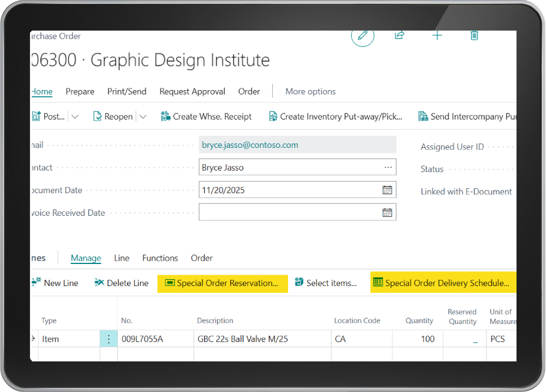
Task: Switch to the Home tab
Action: (42, 91)
